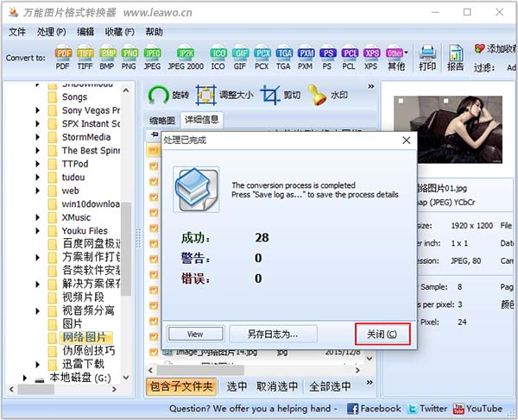Image resolution: width=518 pixels, height=420 pixels.
Task: Click the preview image thumbnail
Action: pyautogui.click(x=447, y=129)
